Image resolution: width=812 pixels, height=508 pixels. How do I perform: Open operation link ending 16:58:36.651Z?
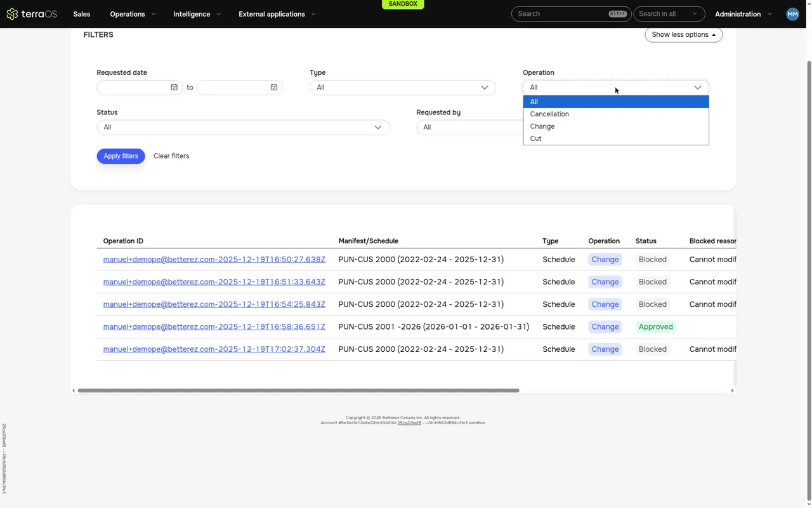point(214,327)
